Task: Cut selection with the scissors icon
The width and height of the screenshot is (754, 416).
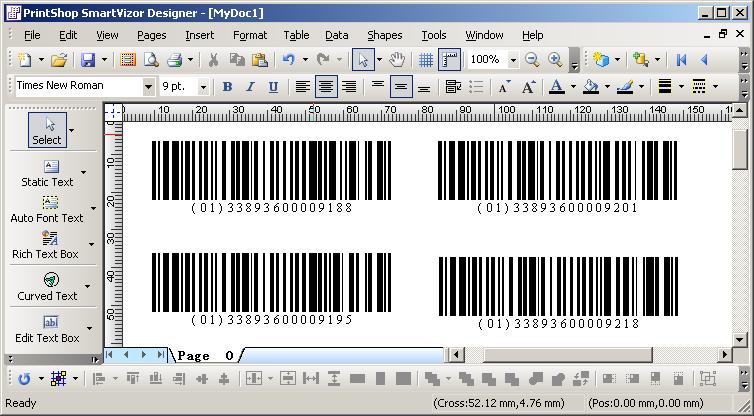Action: click(x=214, y=60)
